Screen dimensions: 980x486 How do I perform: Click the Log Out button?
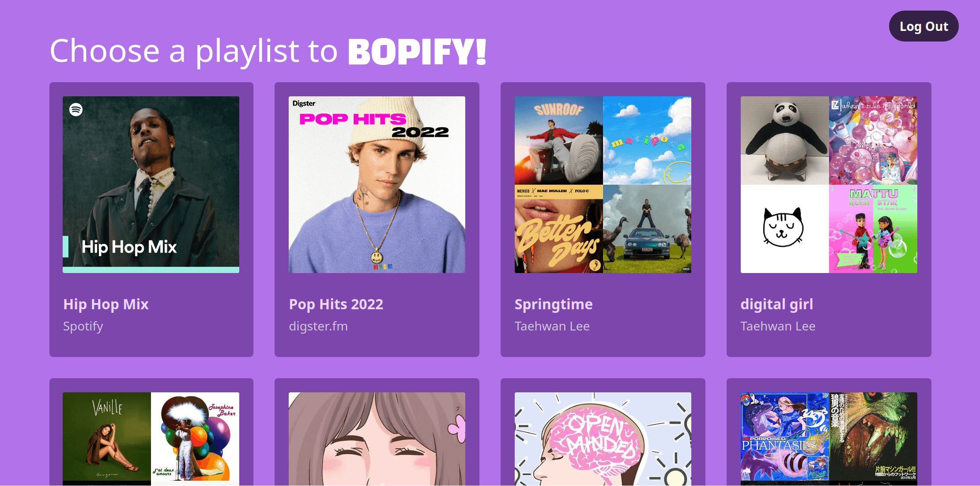pos(923,26)
